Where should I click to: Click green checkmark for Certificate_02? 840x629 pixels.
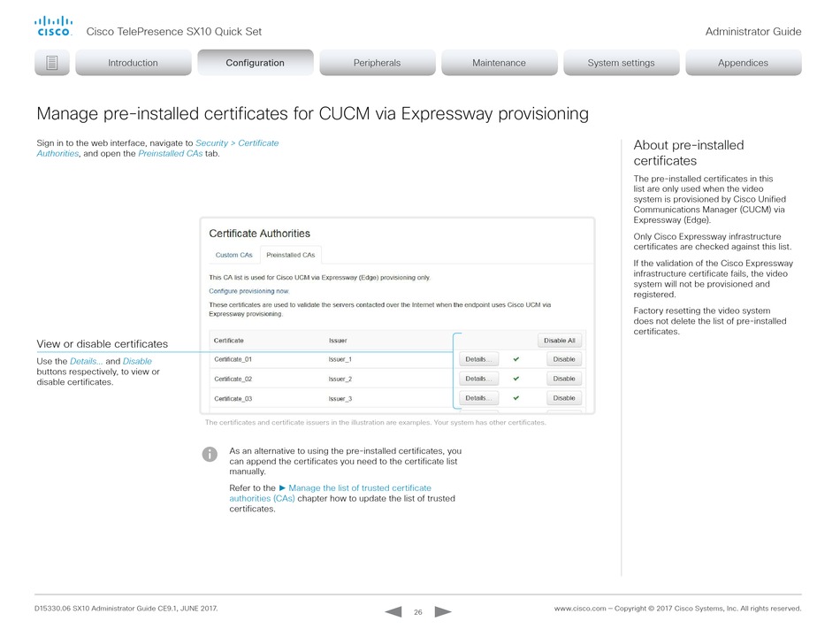(x=515, y=379)
